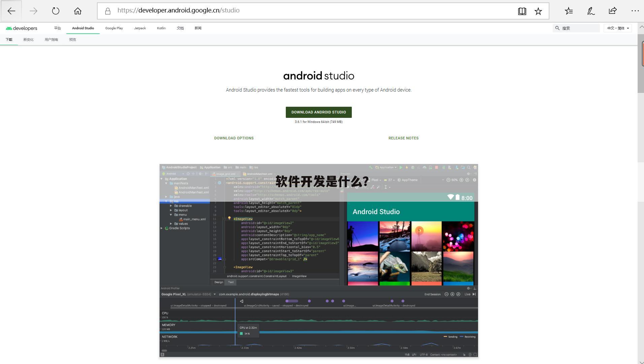The width and height of the screenshot is (644, 364).
Task: Click the Android developers logo
Action: [22, 28]
